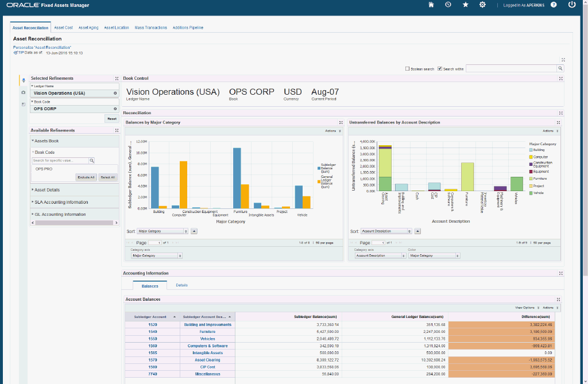
Task: Click the Subledger Balance blue legend swatch
Action: pyautogui.click(x=319, y=168)
